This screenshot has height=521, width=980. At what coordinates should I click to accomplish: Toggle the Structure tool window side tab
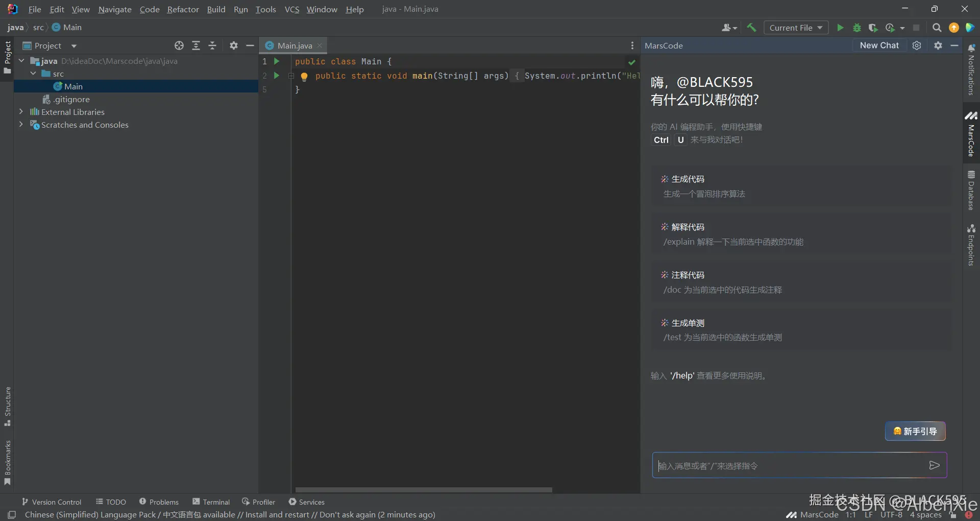7,406
